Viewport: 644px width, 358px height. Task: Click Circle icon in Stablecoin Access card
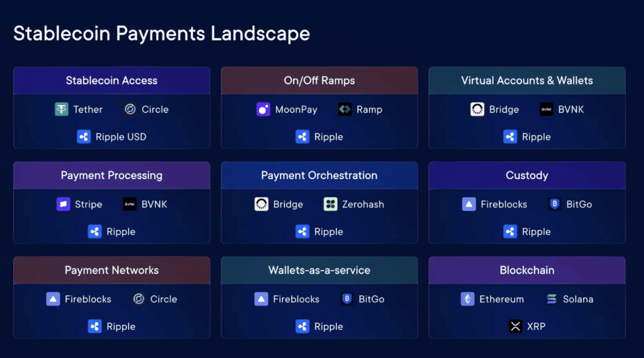pyautogui.click(x=130, y=109)
